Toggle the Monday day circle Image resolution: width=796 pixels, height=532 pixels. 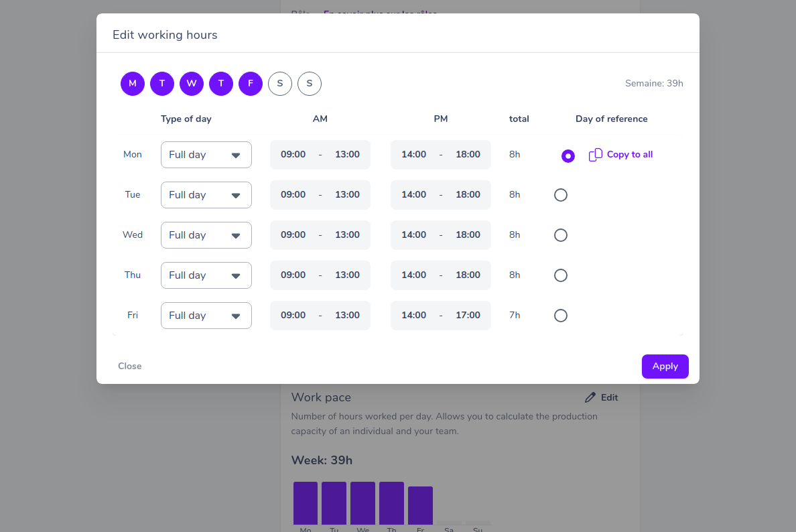(133, 84)
